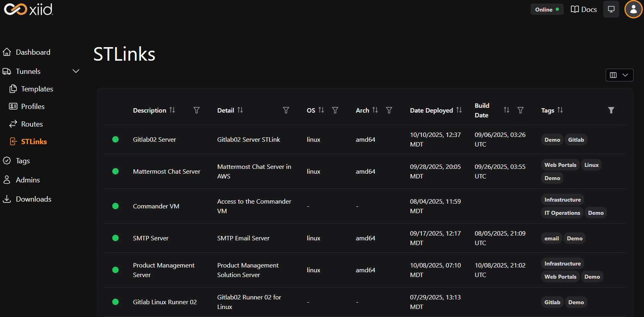
Task: Click the green status dot for Gitlab02 Server
Action: coord(115,139)
